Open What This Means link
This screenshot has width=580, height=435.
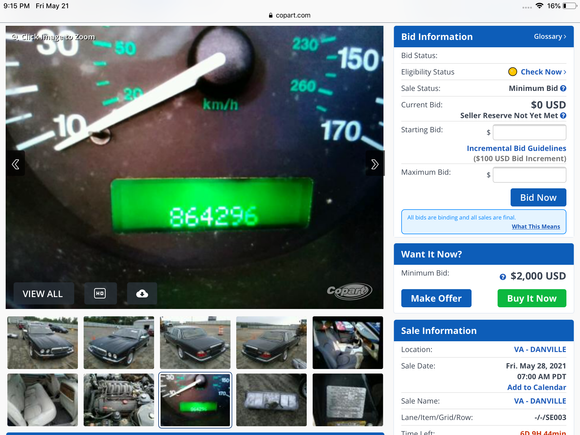(536, 226)
